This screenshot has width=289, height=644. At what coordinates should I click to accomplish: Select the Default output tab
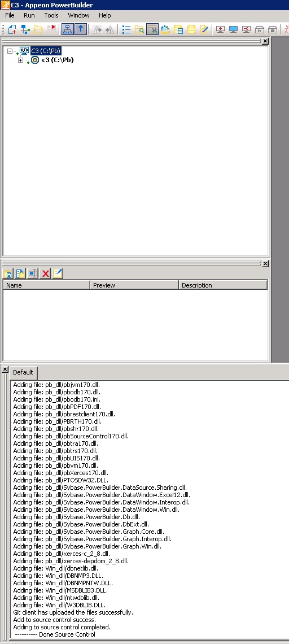click(23, 372)
